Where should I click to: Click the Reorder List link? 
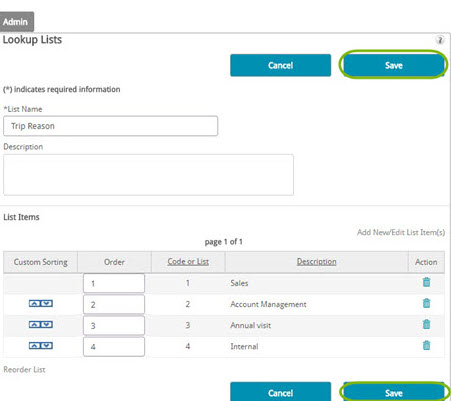[x=24, y=369]
